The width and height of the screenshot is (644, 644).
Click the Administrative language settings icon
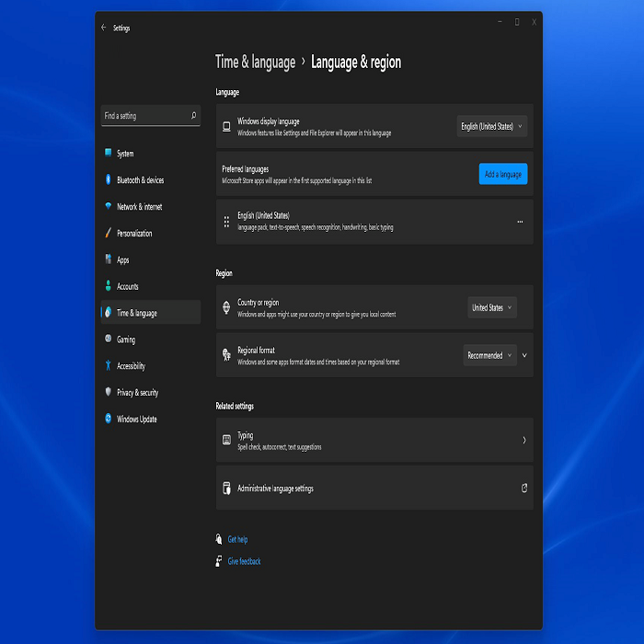[226, 488]
